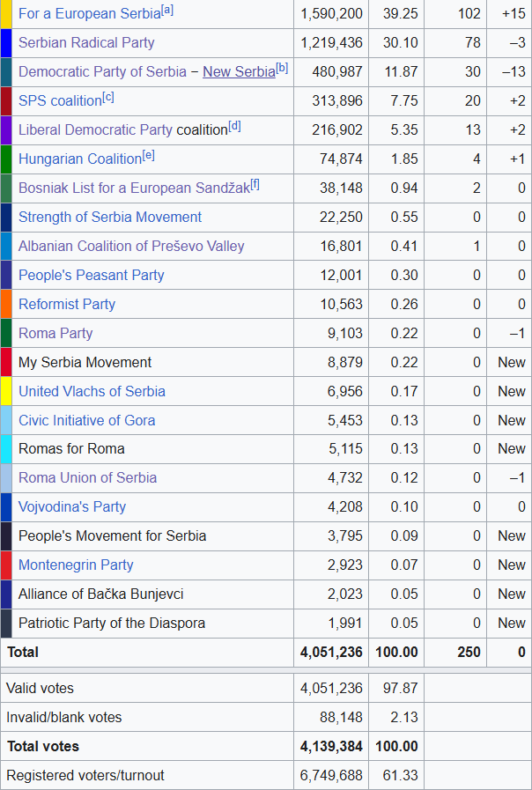Click Albanian Coalition of Preševo Valley

pos(131,246)
